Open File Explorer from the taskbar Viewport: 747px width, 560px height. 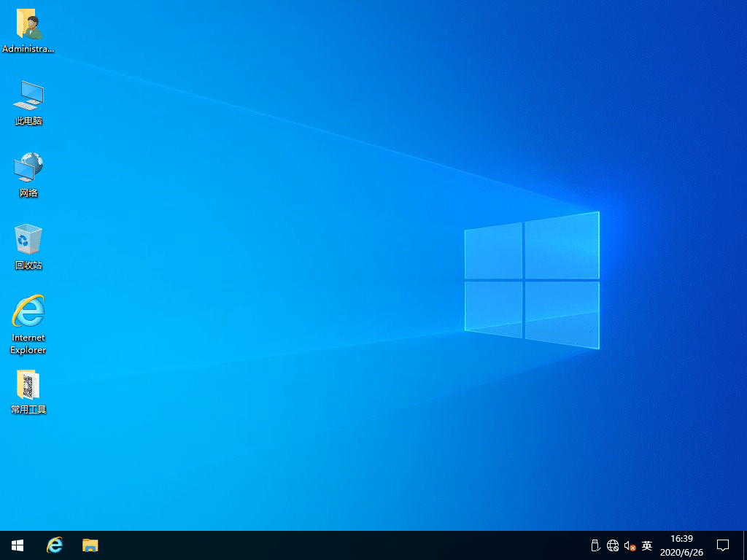(x=90, y=545)
